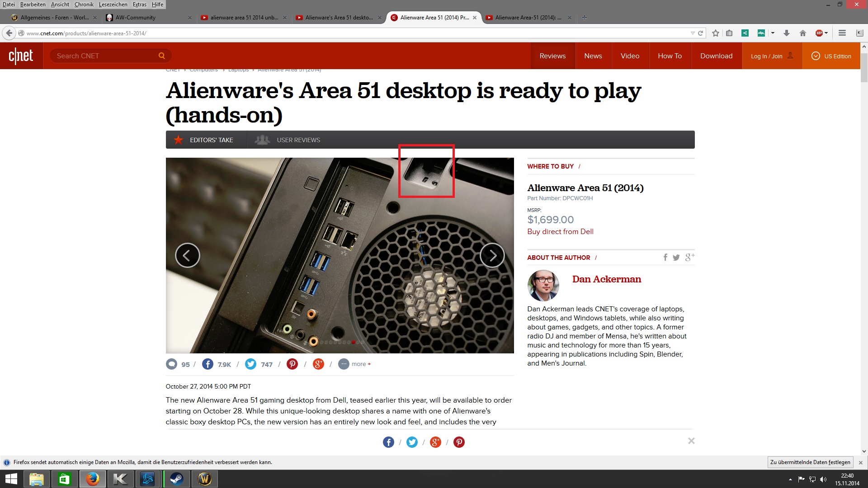
Task: Open the Reviews section
Action: pos(552,56)
